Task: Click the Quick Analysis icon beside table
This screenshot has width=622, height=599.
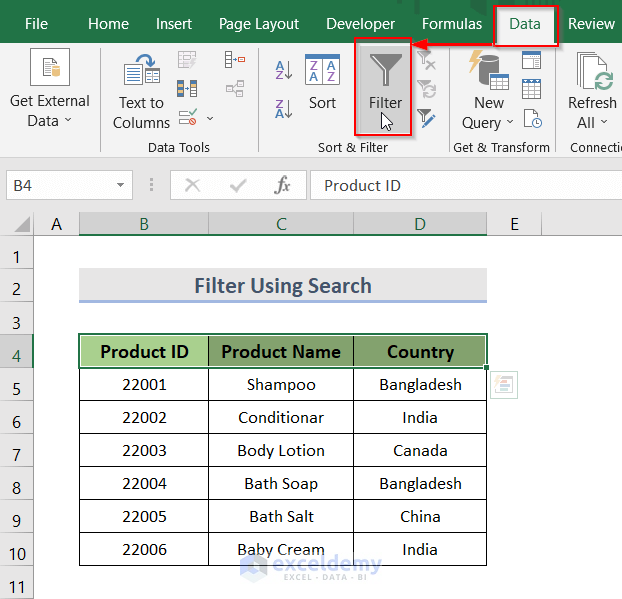Action: pos(503,385)
